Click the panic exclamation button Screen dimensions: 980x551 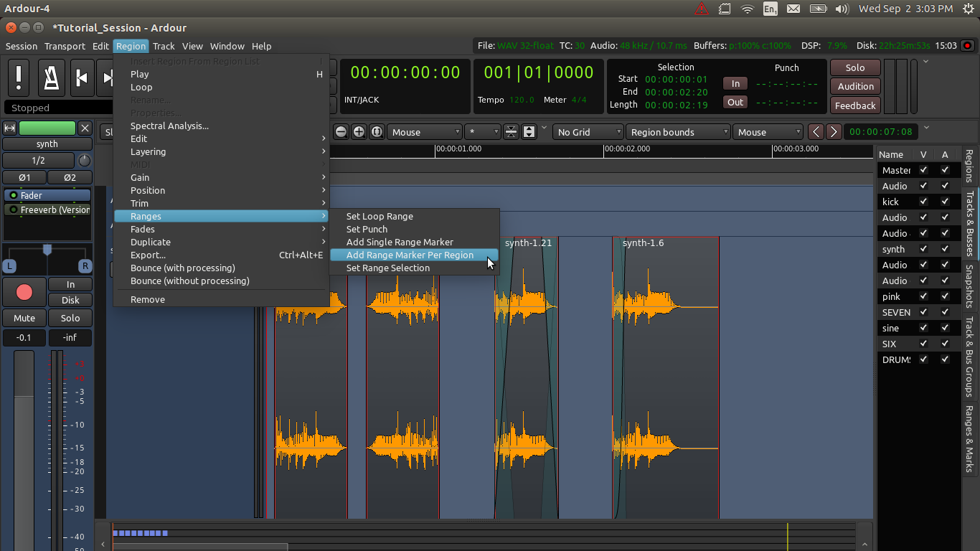[19, 77]
